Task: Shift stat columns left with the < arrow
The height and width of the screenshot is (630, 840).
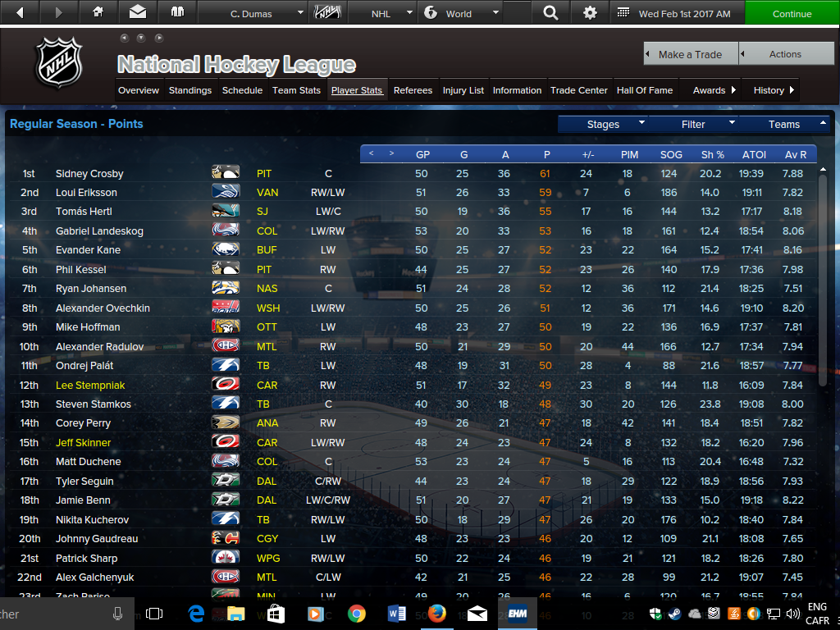Action: tap(372, 153)
